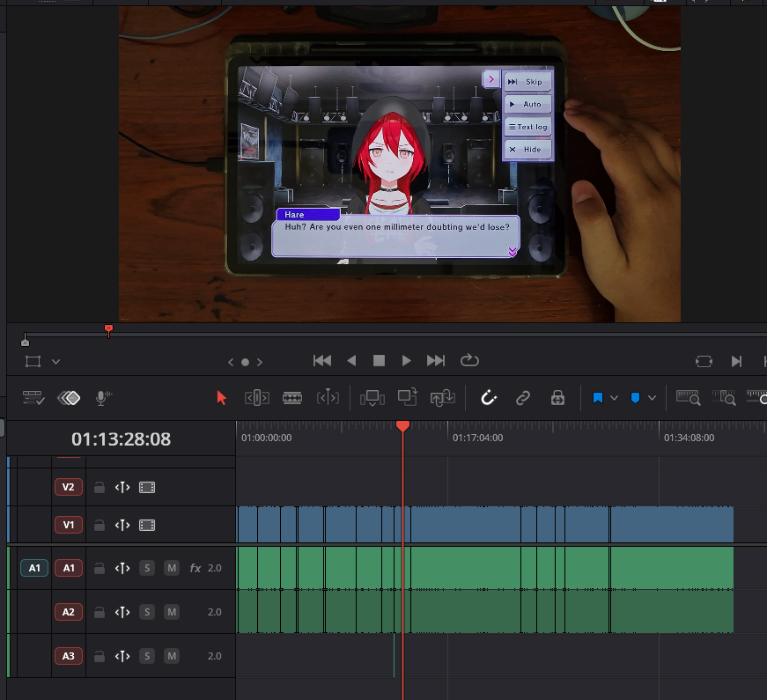Lock the V1 video track

pyautogui.click(x=100, y=526)
